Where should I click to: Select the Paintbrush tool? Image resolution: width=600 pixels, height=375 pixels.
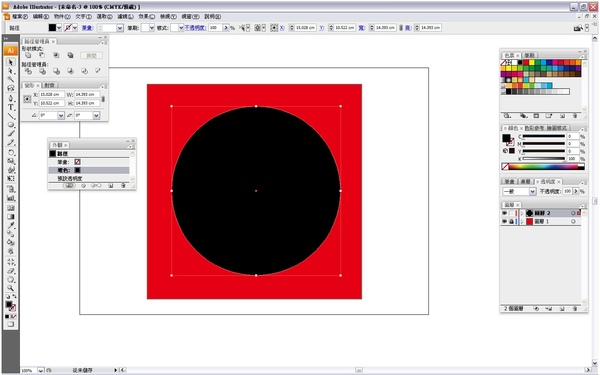pos(11,134)
